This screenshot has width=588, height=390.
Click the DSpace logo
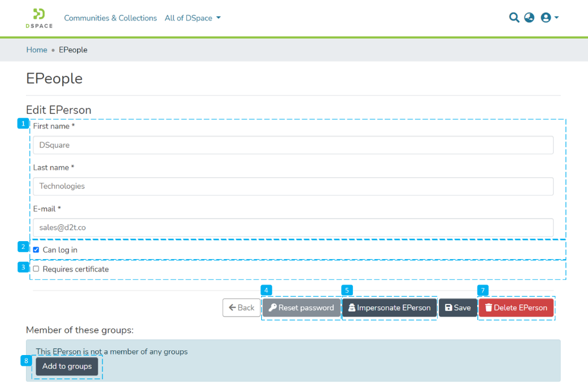(38, 18)
